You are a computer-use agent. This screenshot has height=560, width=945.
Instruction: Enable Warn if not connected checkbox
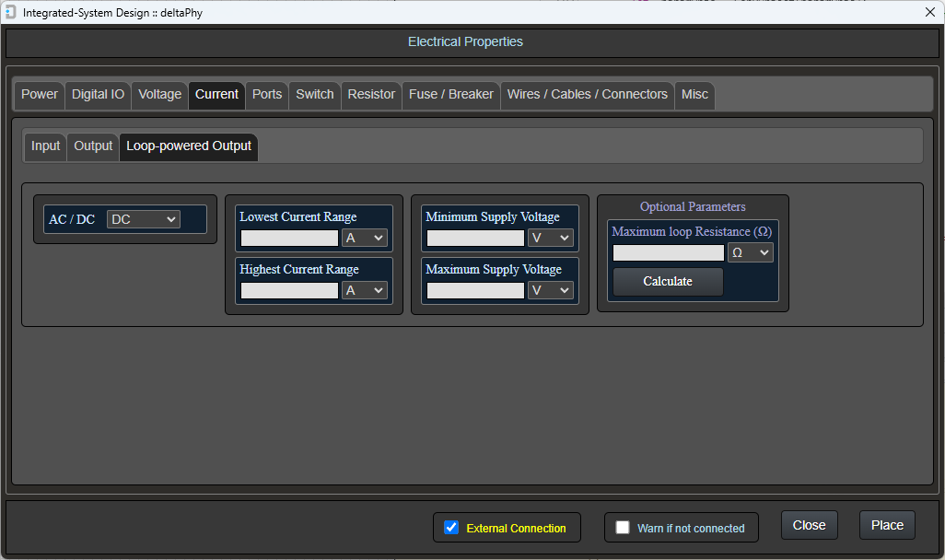pos(623,528)
